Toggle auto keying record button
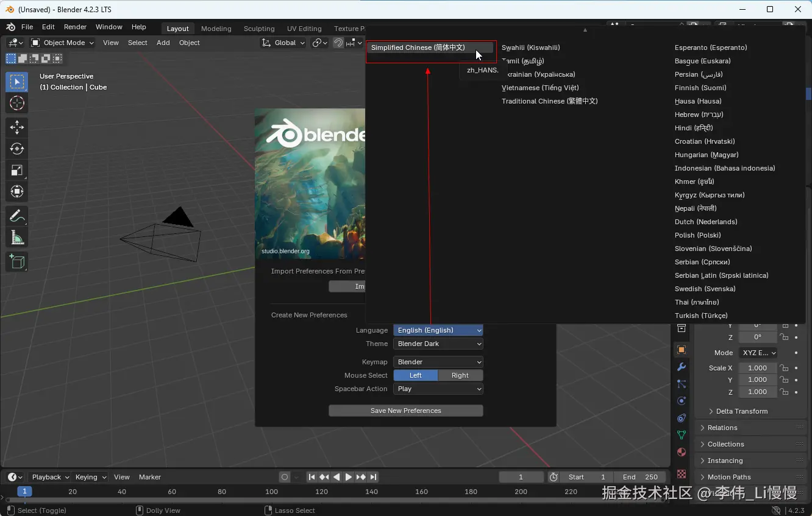Screen dimensions: 812x516 285,477
